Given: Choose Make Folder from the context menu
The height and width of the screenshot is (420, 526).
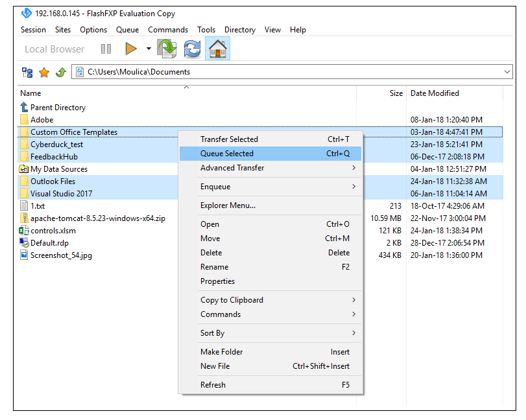Looking at the screenshot, I should 270,351.
